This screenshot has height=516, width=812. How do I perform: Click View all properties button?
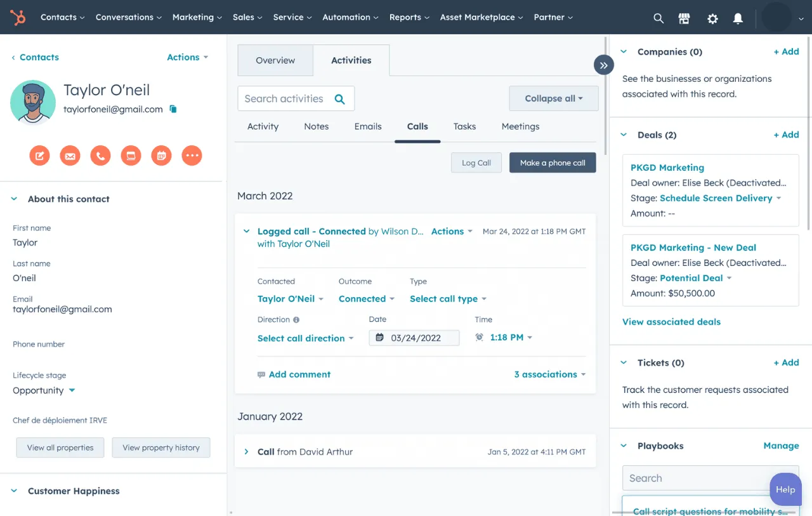coord(60,447)
